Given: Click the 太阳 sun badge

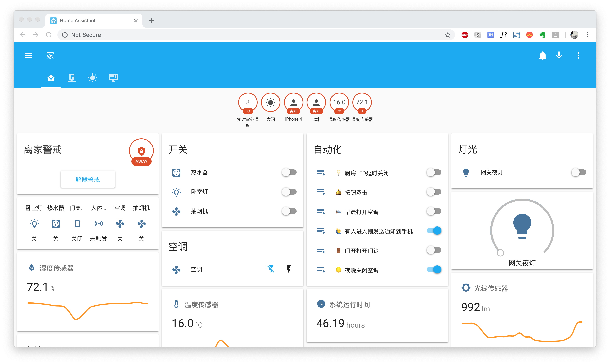Looking at the screenshot, I should pos(270,103).
